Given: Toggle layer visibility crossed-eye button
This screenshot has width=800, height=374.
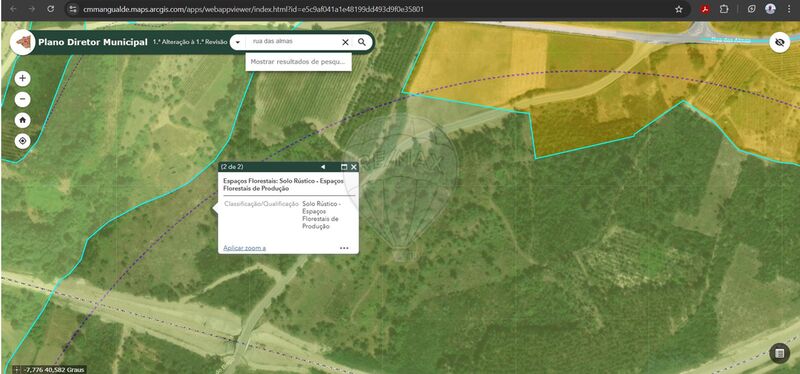Looking at the screenshot, I should pyautogui.click(x=779, y=42).
